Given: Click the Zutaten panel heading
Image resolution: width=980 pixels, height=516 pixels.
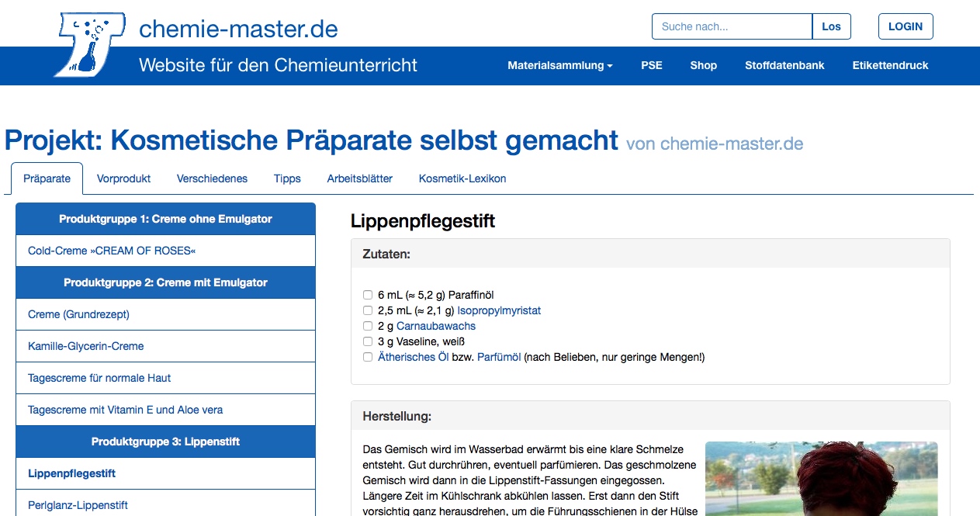Looking at the screenshot, I should [650, 254].
